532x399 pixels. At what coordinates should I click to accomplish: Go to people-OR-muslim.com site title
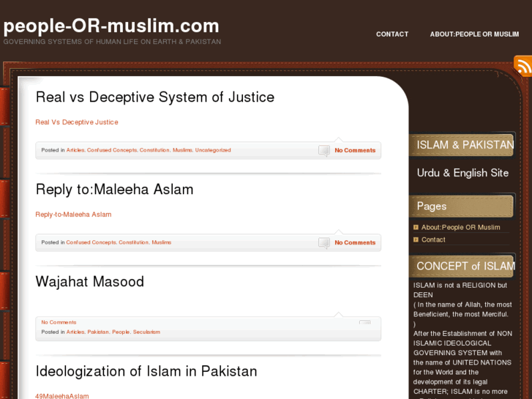click(x=111, y=26)
